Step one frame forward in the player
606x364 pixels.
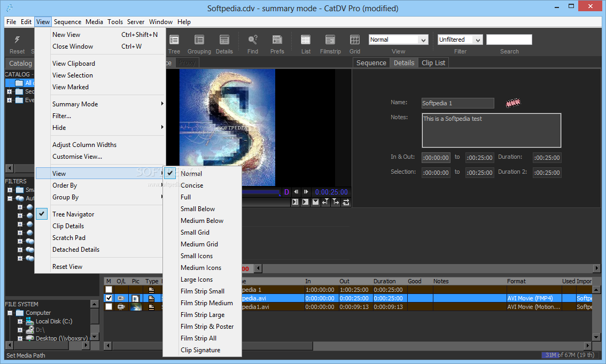pyautogui.click(x=306, y=192)
